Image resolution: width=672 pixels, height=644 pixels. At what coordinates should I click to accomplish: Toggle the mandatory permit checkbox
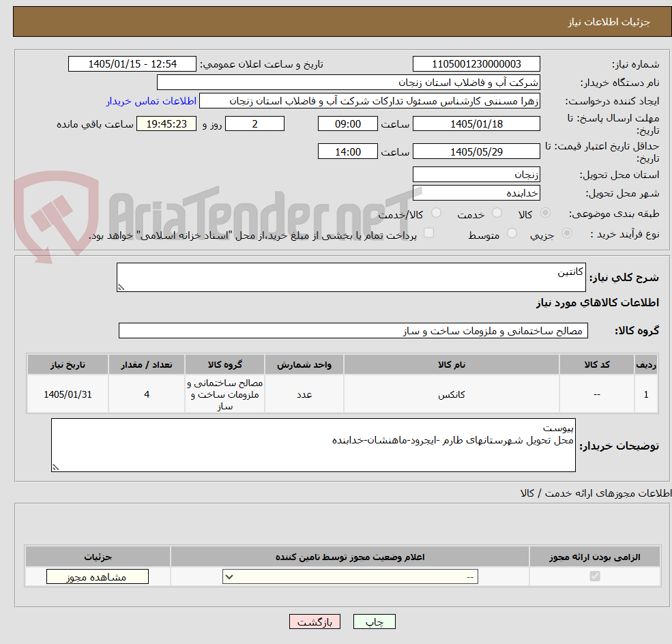tap(594, 576)
